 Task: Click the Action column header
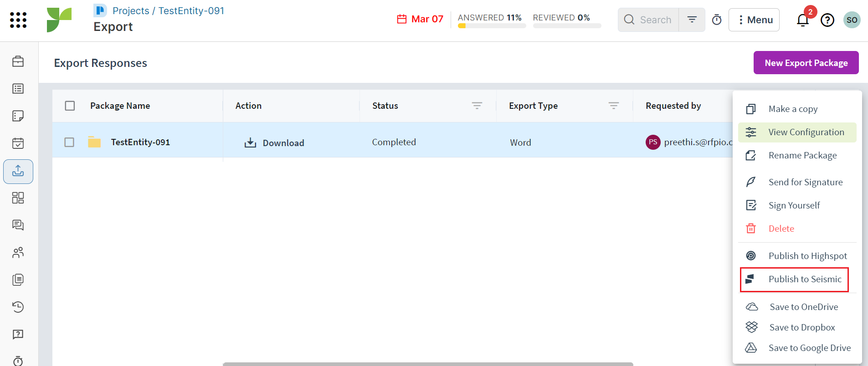click(248, 106)
